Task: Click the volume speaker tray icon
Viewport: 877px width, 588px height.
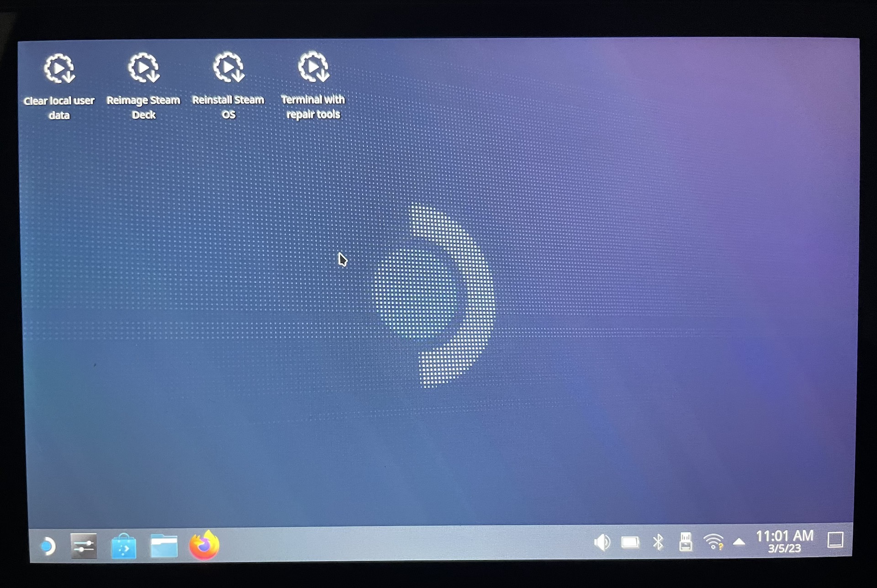Action: click(602, 542)
